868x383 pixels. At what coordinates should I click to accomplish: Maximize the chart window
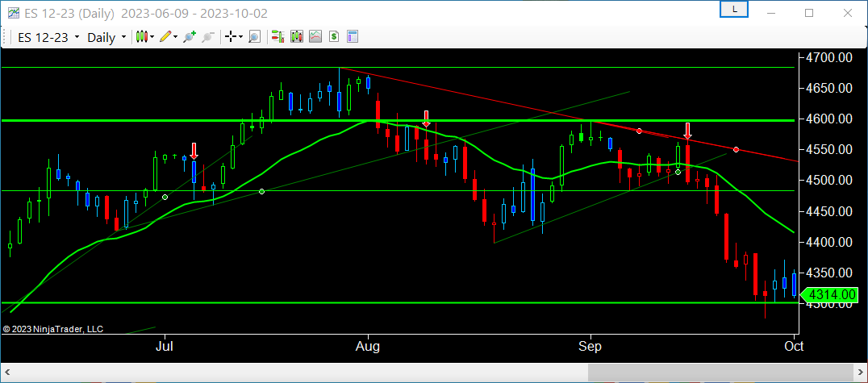click(x=809, y=12)
